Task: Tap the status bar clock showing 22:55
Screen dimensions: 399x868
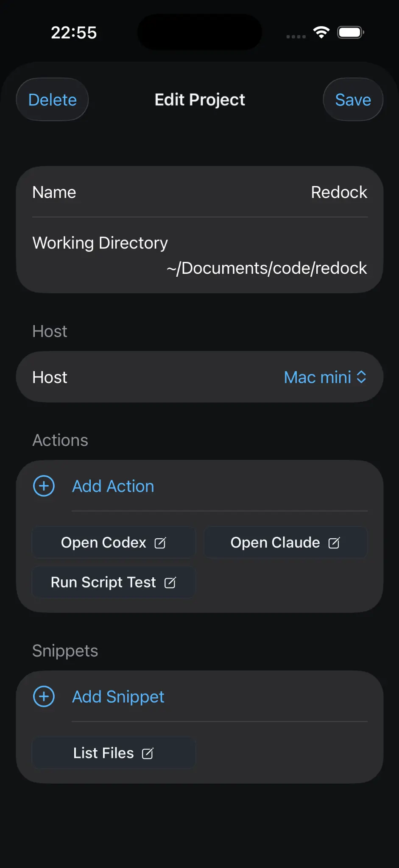Action: [74, 33]
